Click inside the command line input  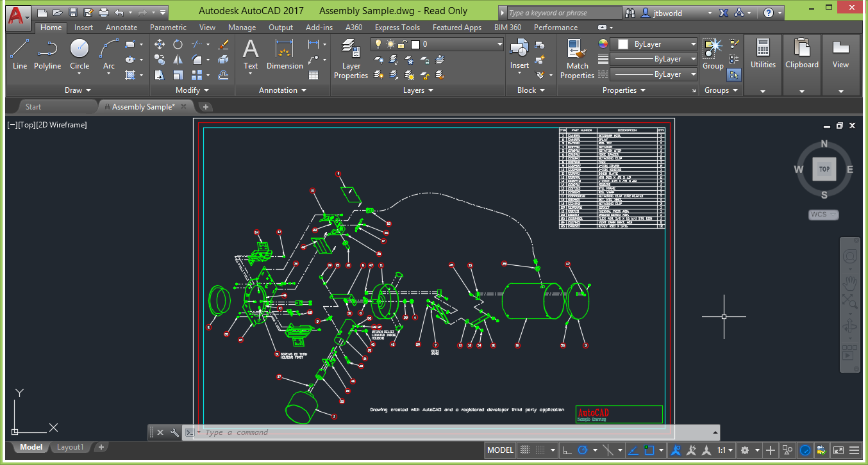[x=321, y=432]
